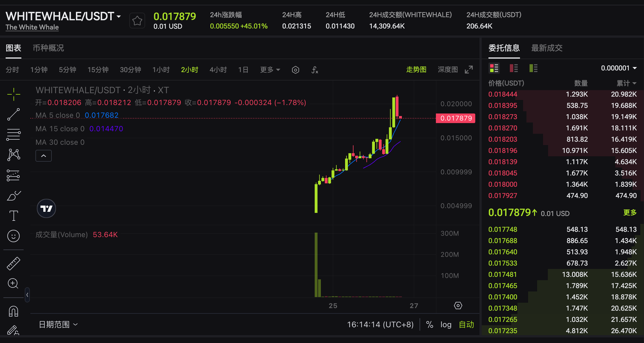
Task: Switch order book to show sells only
Action: tap(514, 68)
